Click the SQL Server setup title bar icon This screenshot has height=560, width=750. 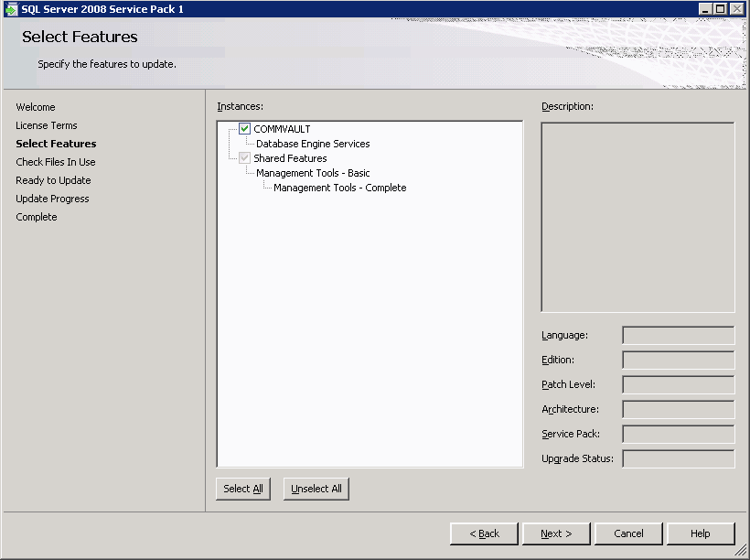(11, 9)
